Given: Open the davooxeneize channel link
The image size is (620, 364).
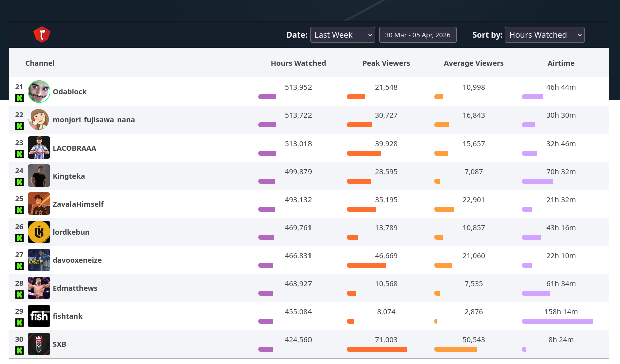Looking at the screenshot, I should point(77,260).
